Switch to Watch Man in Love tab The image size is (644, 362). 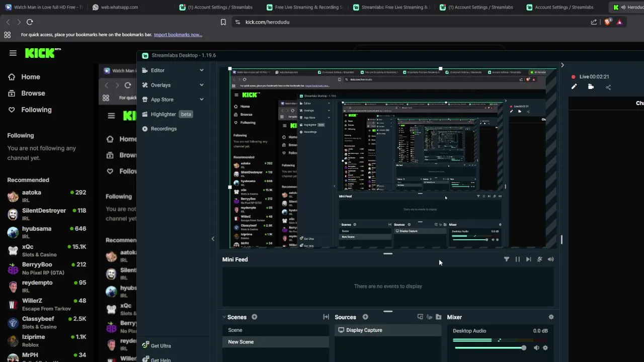[x=44, y=7]
